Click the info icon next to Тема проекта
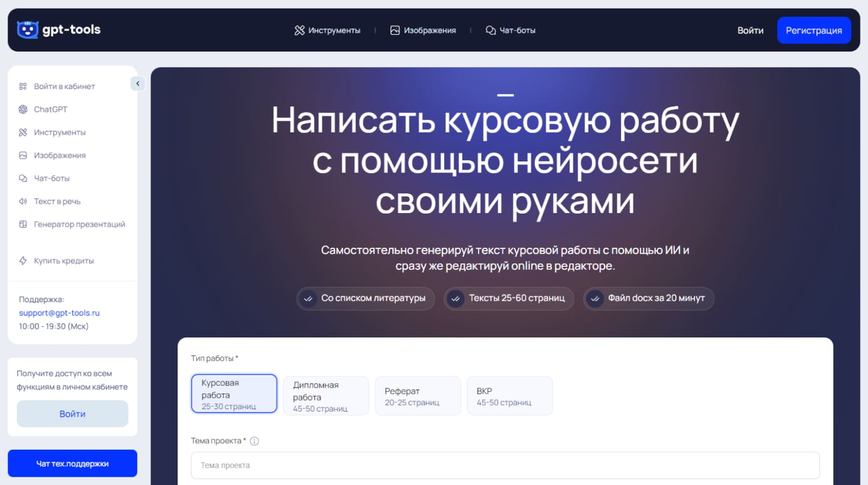The height and width of the screenshot is (485, 868). (255, 440)
